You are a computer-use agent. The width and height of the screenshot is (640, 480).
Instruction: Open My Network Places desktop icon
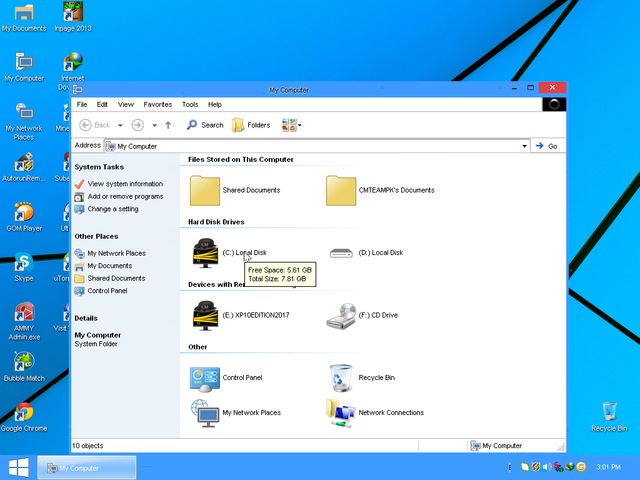pos(24,122)
